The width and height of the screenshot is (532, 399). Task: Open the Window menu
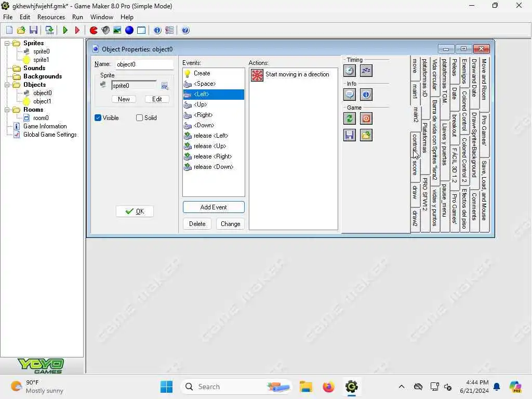(101, 17)
